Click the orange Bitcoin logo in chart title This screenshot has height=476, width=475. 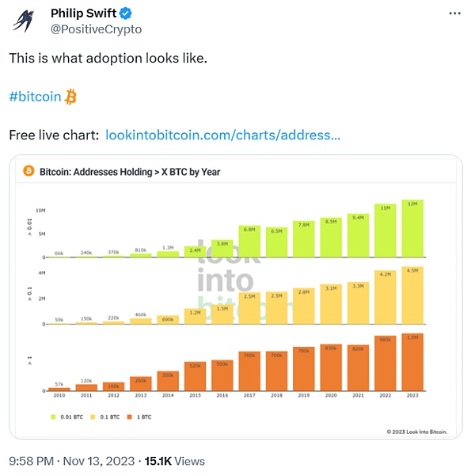[x=28, y=171]
